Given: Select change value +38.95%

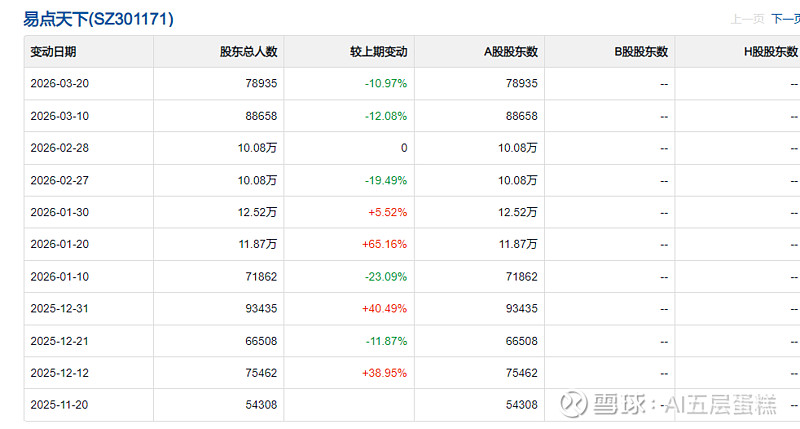Looking at the screenshot, I should tap(385, 373).
